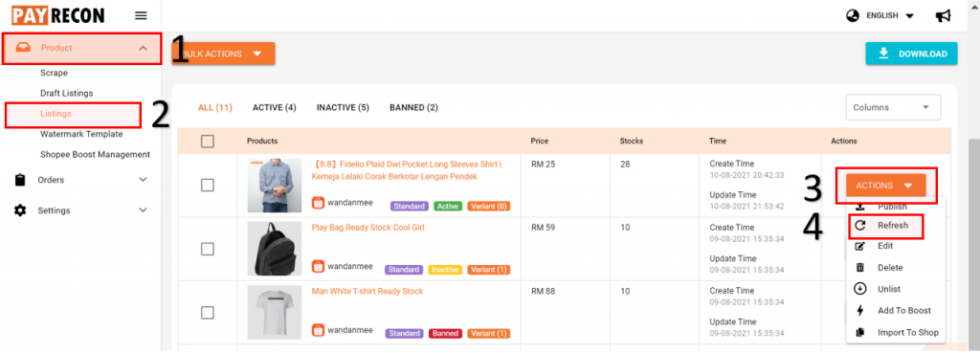Expand the Orders sidebar section
Screen dimensions: 980x353
[x=81, y=180]
